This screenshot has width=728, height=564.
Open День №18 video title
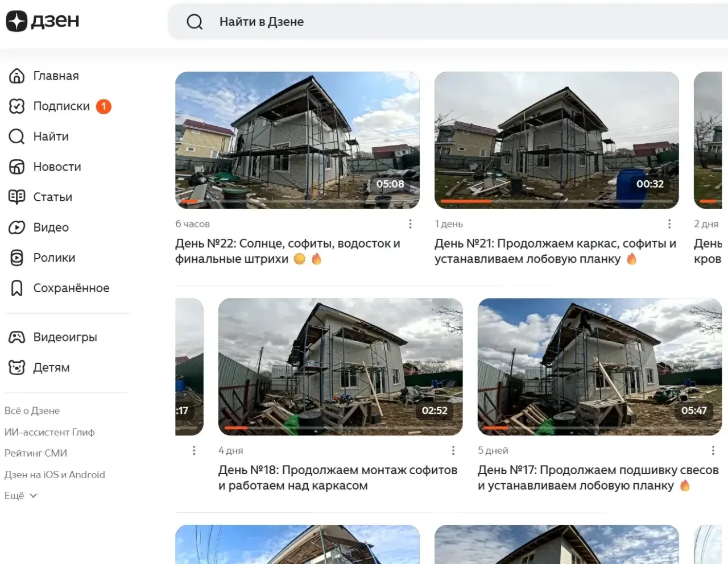click(x=338, y=478)
